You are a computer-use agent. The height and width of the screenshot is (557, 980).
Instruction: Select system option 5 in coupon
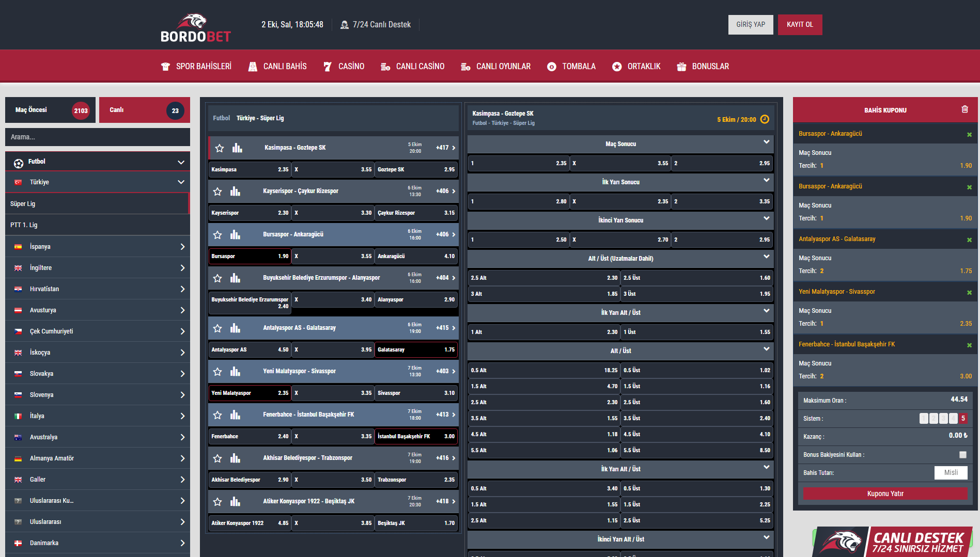pos(963,419)
